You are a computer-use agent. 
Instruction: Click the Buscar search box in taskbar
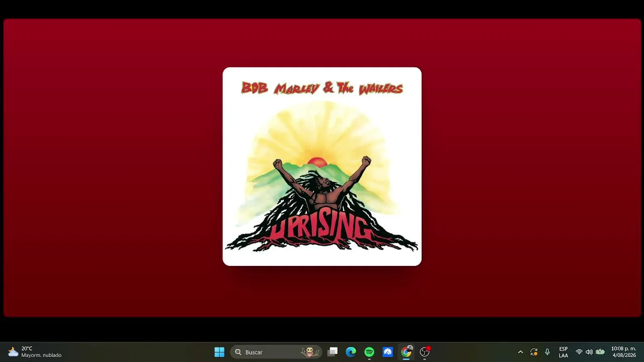click(x=276, y=352)
